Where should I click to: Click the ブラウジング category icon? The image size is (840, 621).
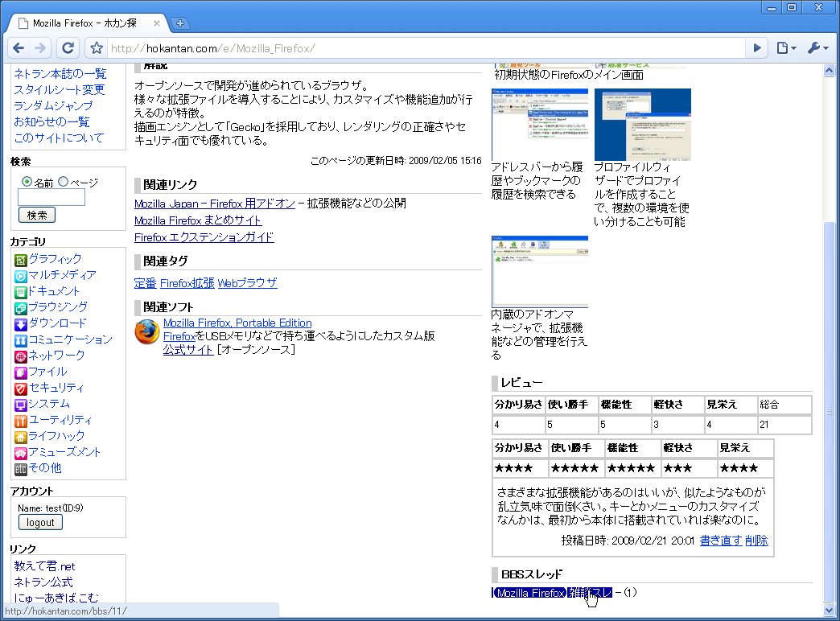pos(20,309)
